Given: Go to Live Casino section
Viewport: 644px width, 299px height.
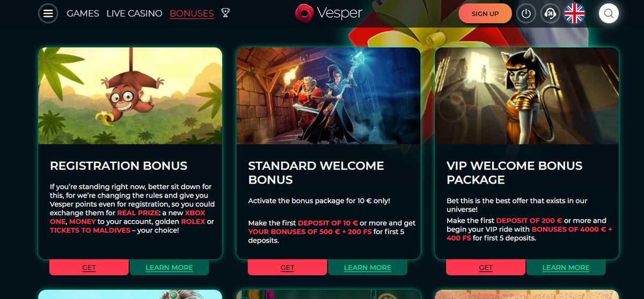Looking at the screenshot, I should (x=134, y=13).
